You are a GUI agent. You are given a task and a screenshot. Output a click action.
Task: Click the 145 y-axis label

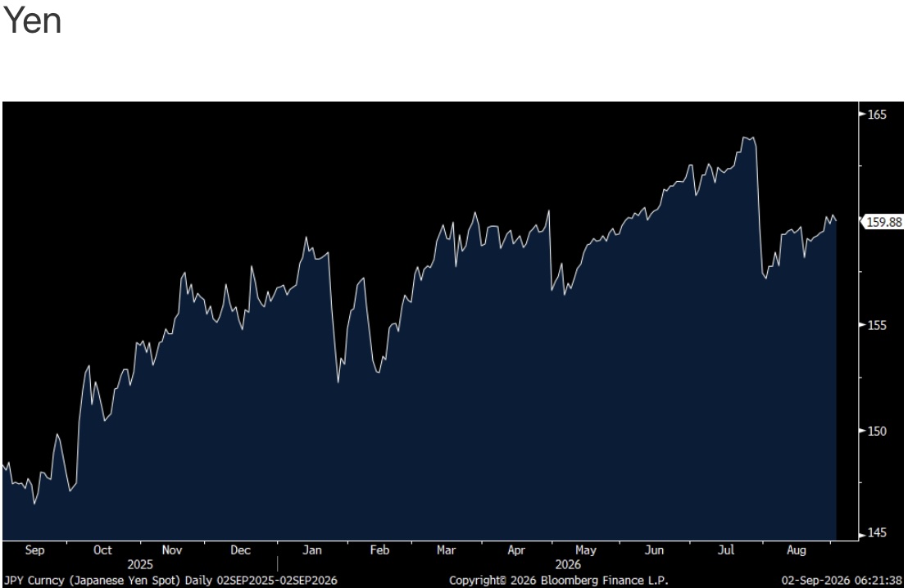point(877,533)
